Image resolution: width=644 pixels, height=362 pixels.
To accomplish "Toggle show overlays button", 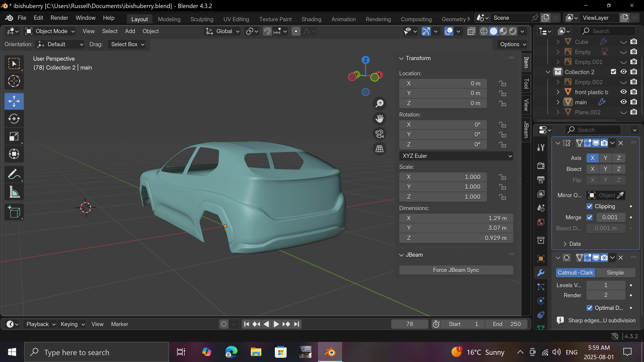I will tap(449, 31).
